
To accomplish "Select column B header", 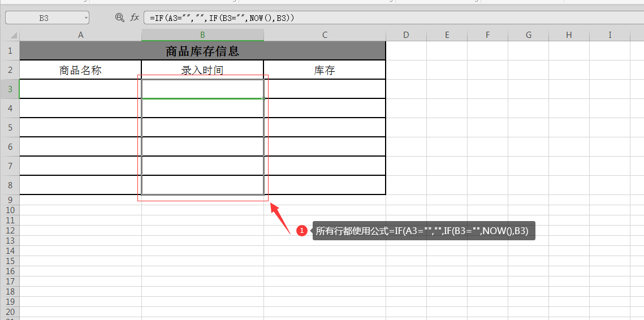I will [x=202, y=35].
